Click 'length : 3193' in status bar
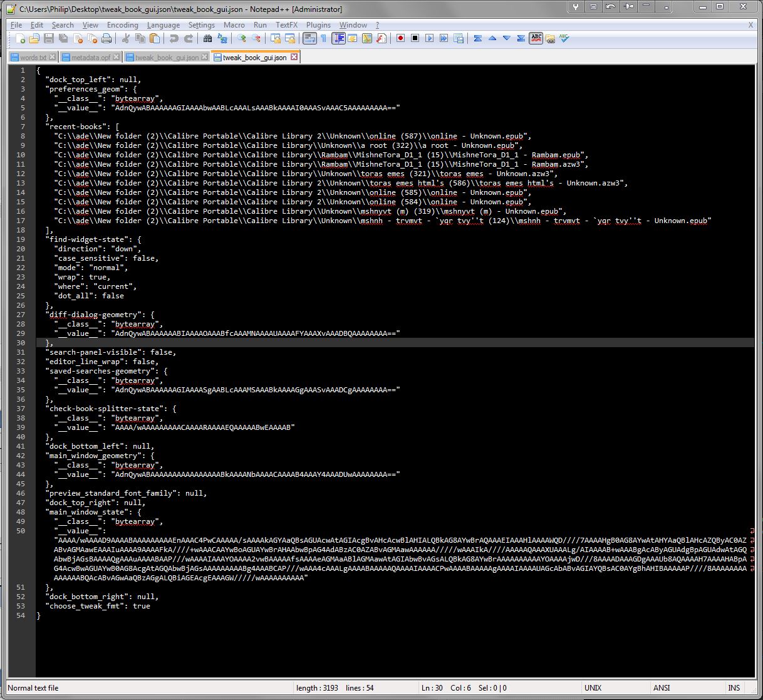Image resolution: width=763 pixels, height=700 pixels. coord(317,687)
